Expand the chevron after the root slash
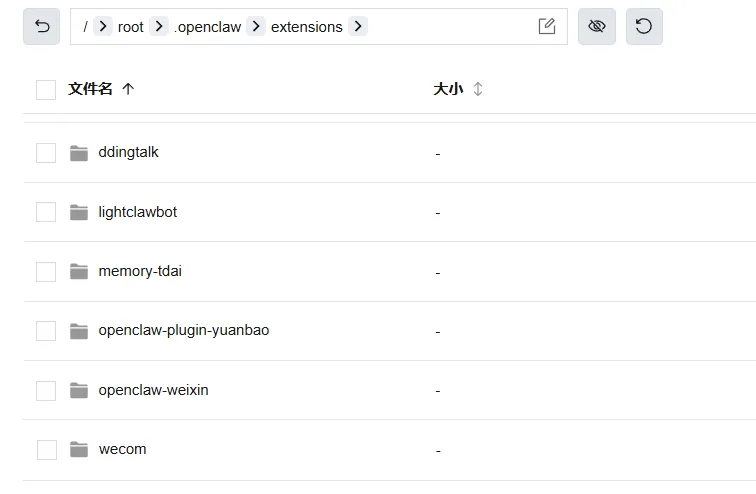Screen dimensions: 756x494 pos(102,27)
